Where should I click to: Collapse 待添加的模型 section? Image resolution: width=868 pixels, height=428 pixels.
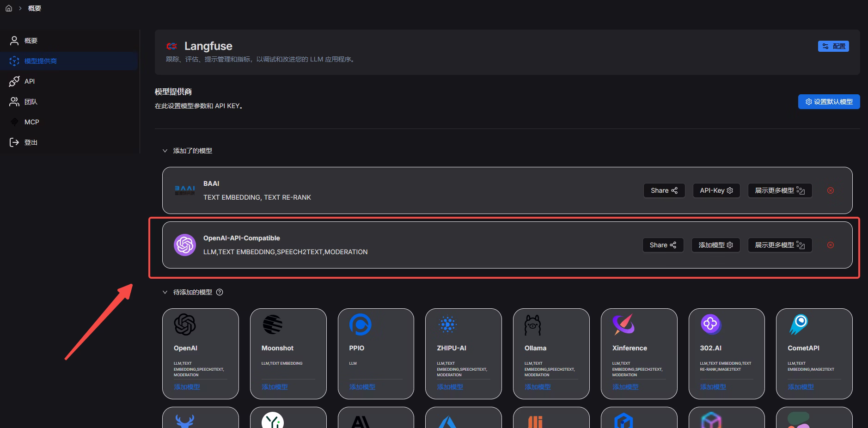[x=165, y=292]
